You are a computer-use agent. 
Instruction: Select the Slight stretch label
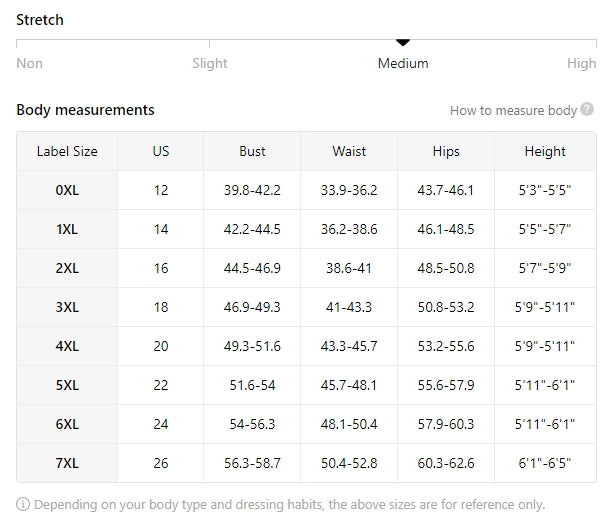coord(210,63)
